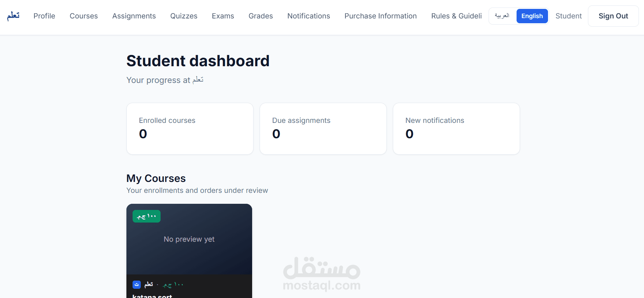Click the Student role label
This screenshot has height=298, width=644.
click(x=568, y=16)
